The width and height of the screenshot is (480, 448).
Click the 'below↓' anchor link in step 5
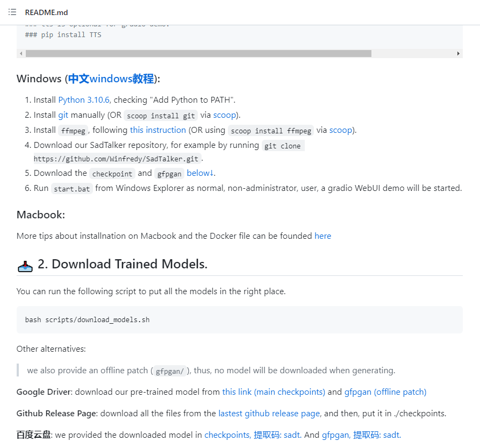pyautogui.click(x=199, y=173)
